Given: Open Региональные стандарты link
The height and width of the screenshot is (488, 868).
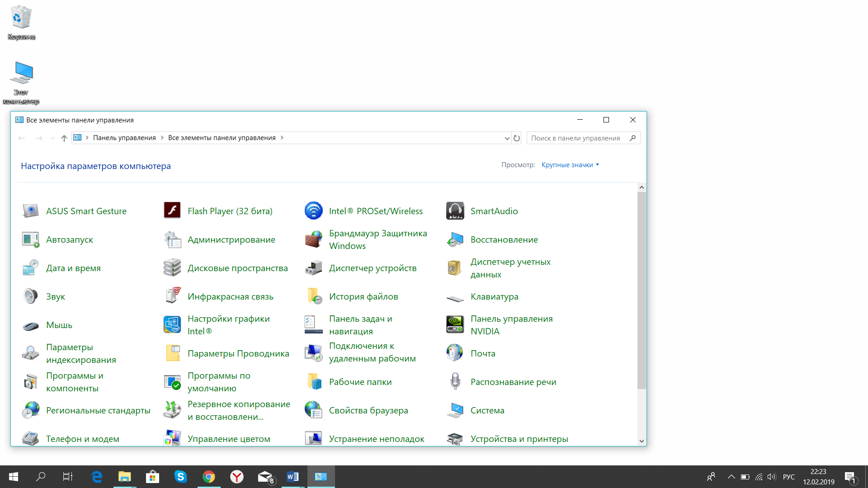Looking at the screenshot, I should (98, 410).
